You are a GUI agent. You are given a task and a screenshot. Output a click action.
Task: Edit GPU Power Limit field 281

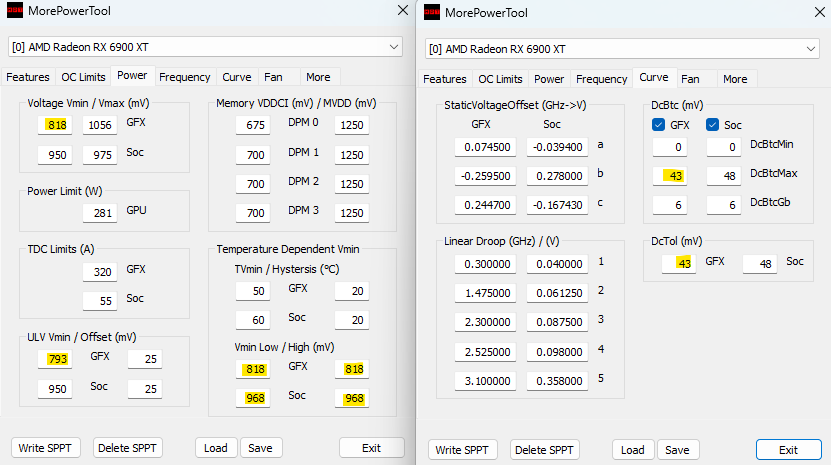(x=100, y=213)
